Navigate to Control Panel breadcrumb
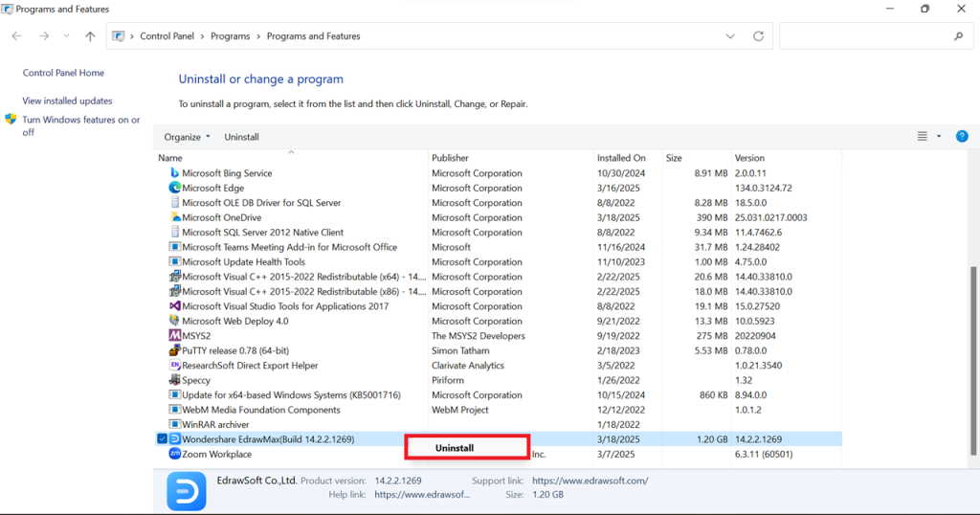The image size is (980, 515). (167, 36)
